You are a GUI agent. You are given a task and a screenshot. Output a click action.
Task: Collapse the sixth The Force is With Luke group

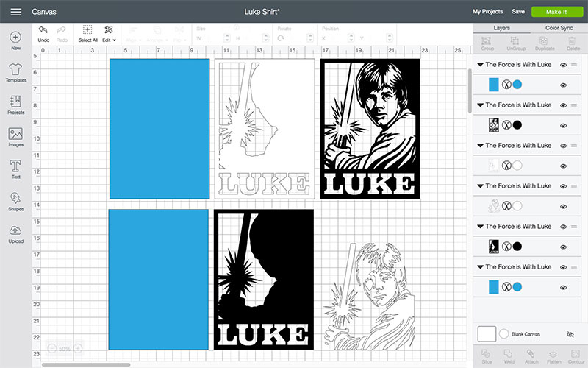480,267
